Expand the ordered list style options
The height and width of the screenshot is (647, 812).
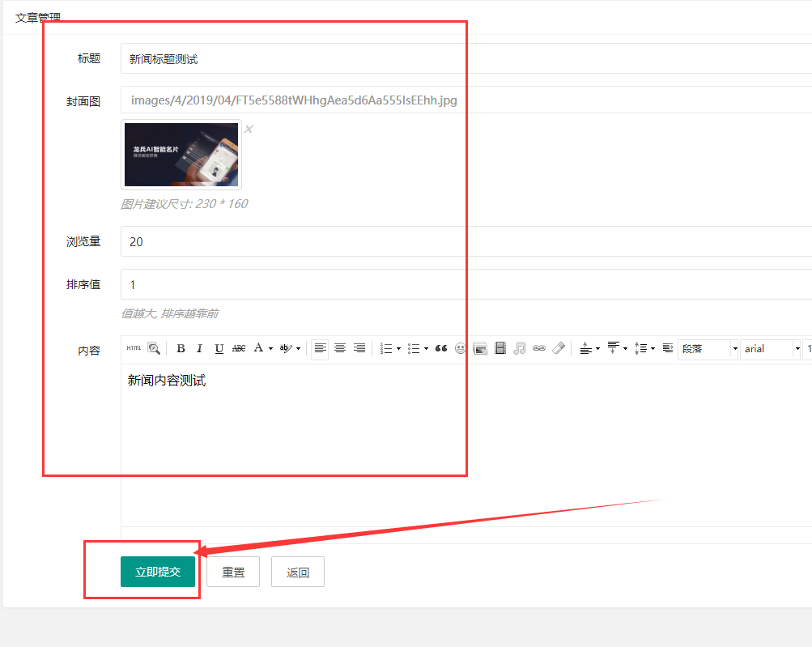point(398,348)
